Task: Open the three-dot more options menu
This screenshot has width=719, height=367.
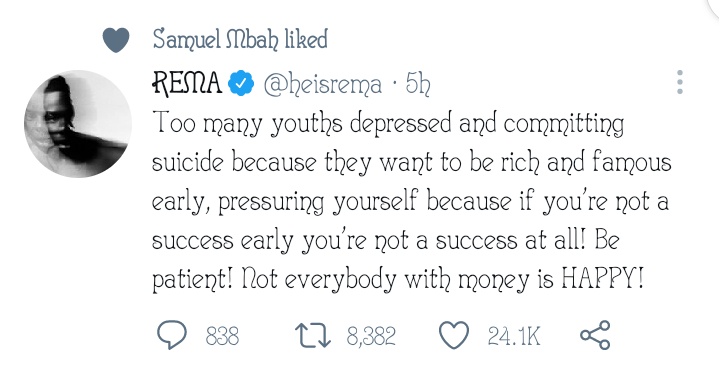Action: (x=680, y=83)
